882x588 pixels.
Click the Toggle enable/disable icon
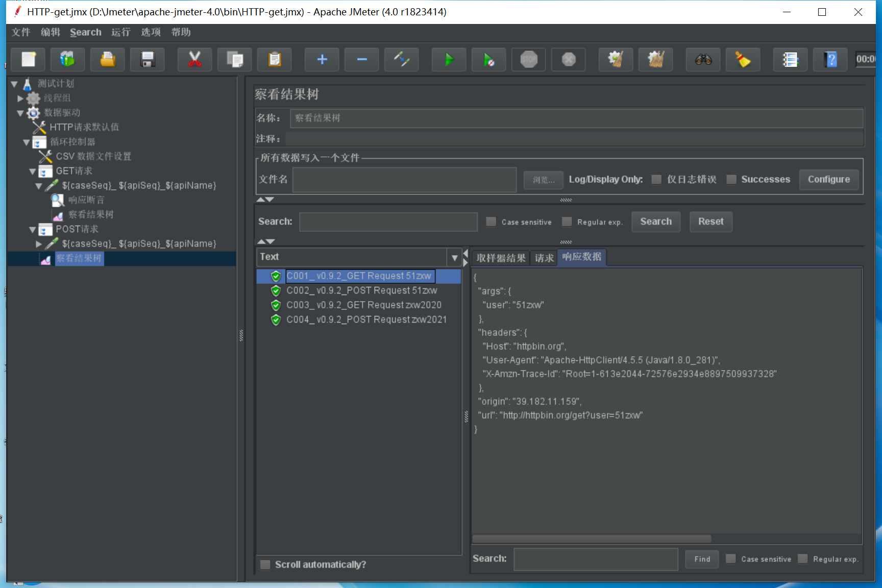pyautogui.click(x=402, y=60)
